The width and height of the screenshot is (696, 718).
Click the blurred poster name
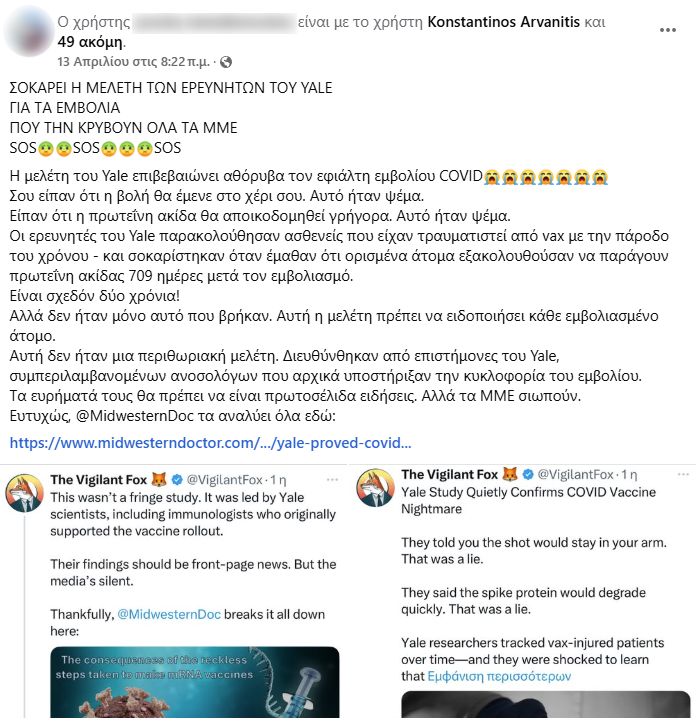214,22
